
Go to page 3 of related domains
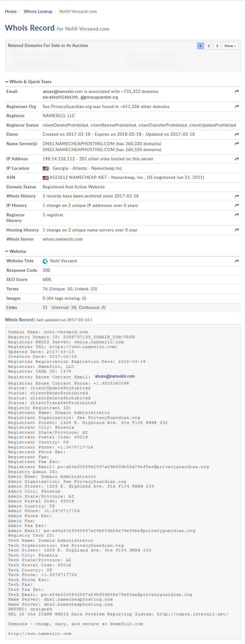click(217, 46)
